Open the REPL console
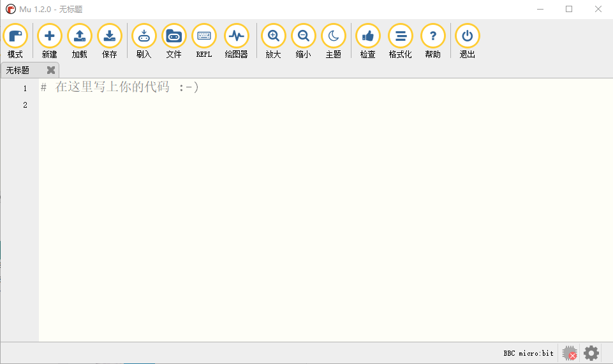Screen dimensions: 613x364 click(x=204, y=41)
